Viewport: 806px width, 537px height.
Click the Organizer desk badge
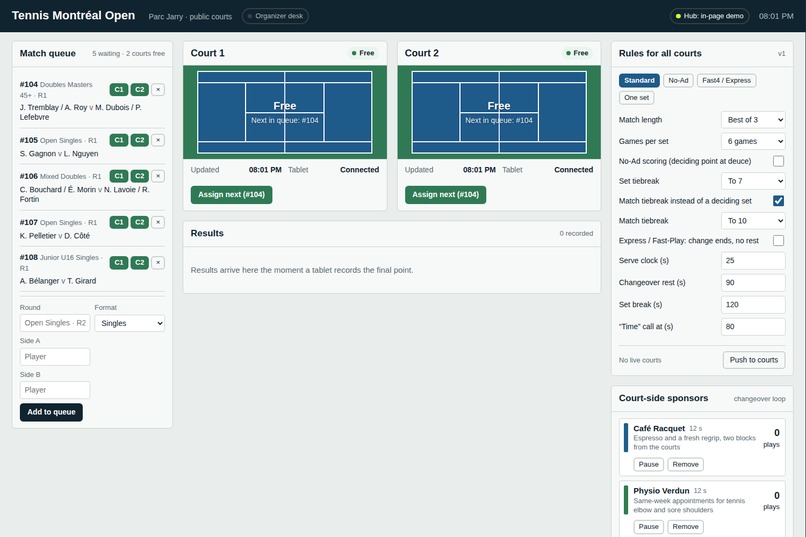point(275,16)
